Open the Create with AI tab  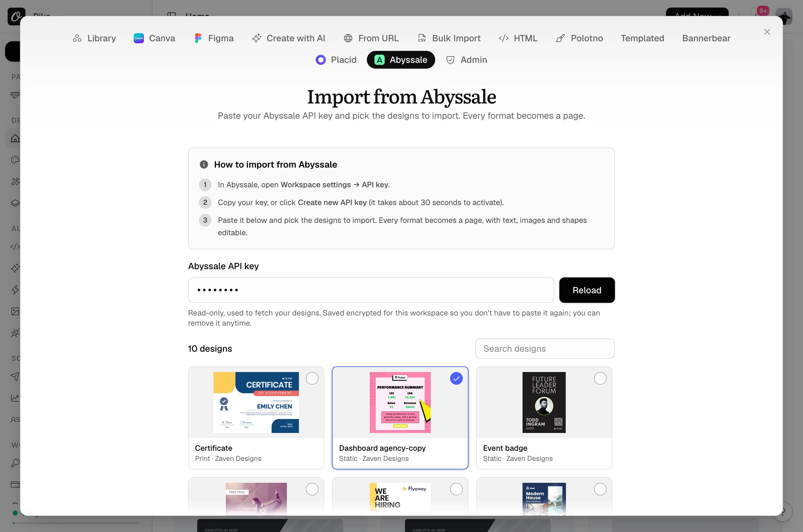(288, 38)
